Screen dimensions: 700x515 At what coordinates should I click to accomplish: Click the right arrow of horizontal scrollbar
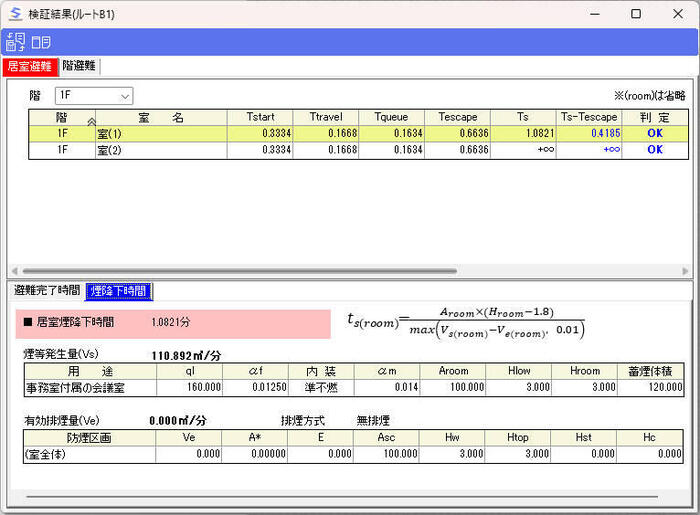coord(685,271)
